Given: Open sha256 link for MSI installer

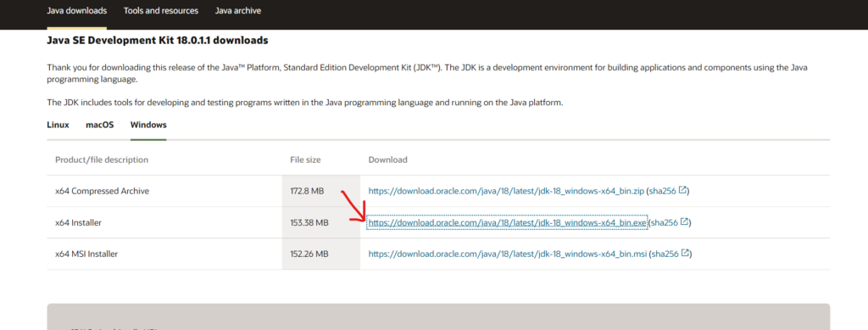Looking at the screenshot, I should (665, 254).
